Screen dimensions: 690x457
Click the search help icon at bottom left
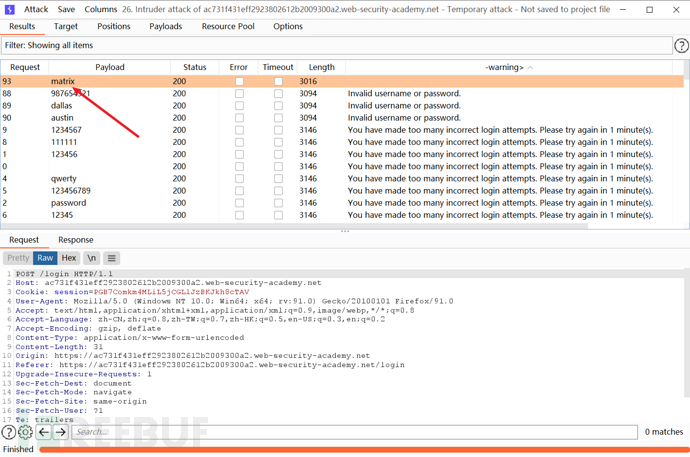(9, 432)
